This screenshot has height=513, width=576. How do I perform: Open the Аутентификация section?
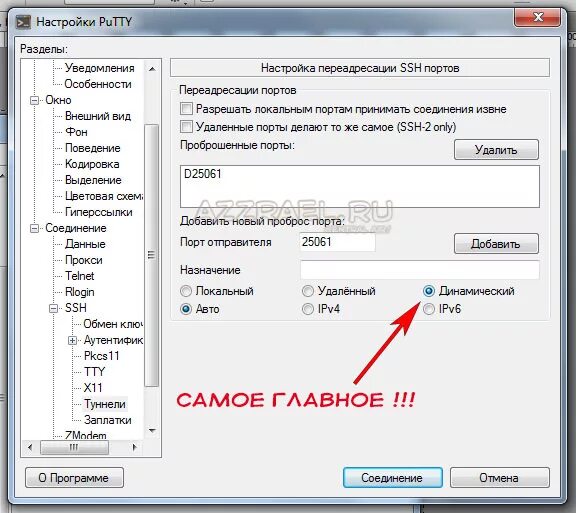tap(113, 340)
